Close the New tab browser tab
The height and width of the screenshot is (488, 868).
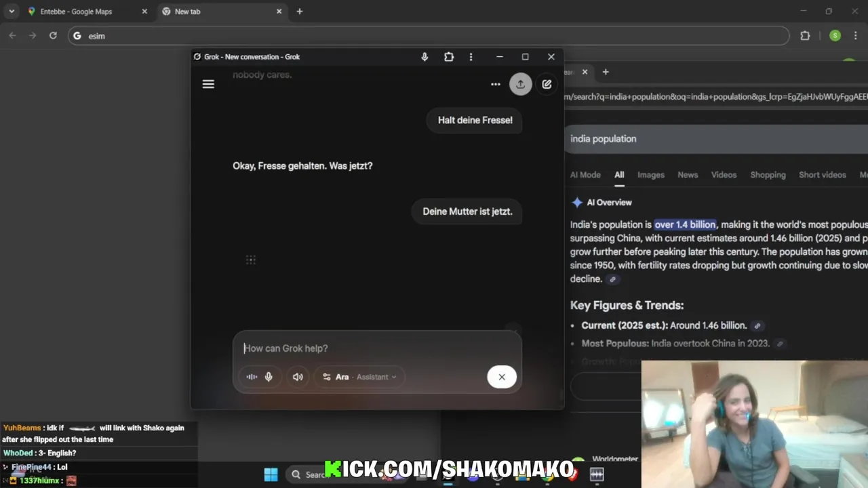(279, 12)
